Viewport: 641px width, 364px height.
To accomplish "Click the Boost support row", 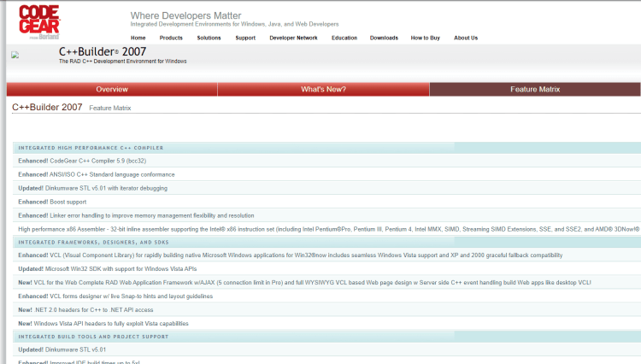I will 327,202.
